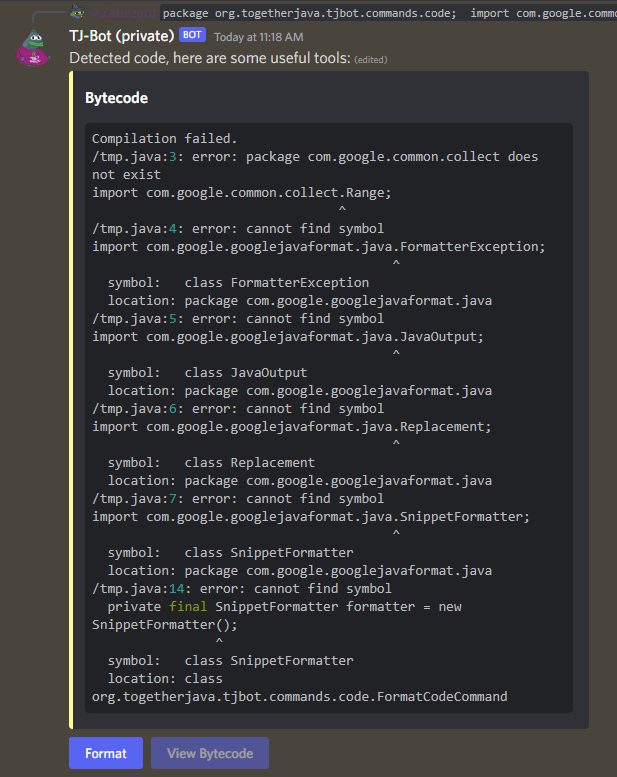The image size is (617, 777).
Task: Click the yellow embed side stripe
Action: coord(71,400)
